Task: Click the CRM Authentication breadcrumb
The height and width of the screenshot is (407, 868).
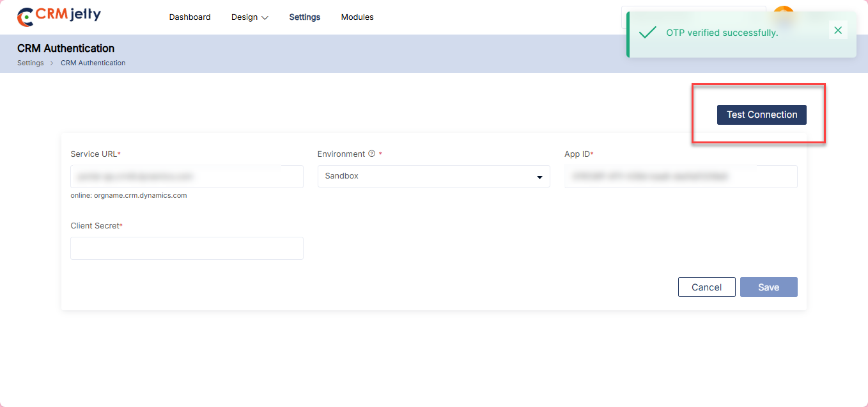Action: click(x=93, y=63)
